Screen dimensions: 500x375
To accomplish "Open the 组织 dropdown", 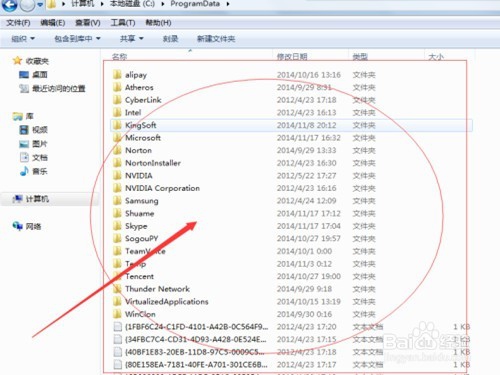I will [x=23, y=39].
